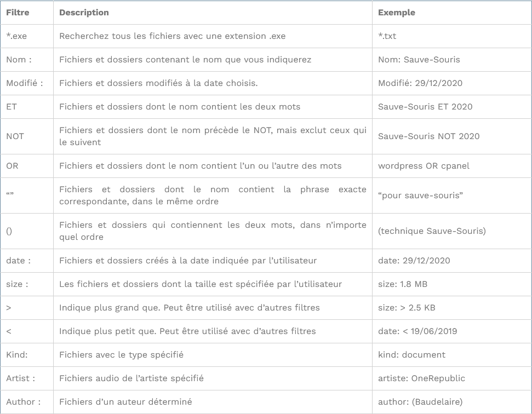Select the 'Nom: Sauve-Souris' example

coord(419,60)
